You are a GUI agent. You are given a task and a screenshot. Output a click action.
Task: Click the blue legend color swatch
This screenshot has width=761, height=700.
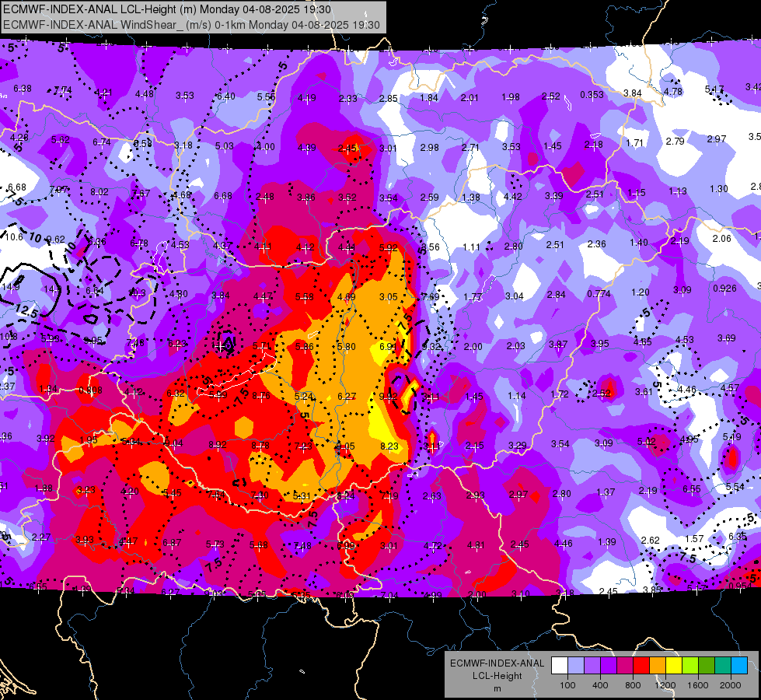point(739,665)
